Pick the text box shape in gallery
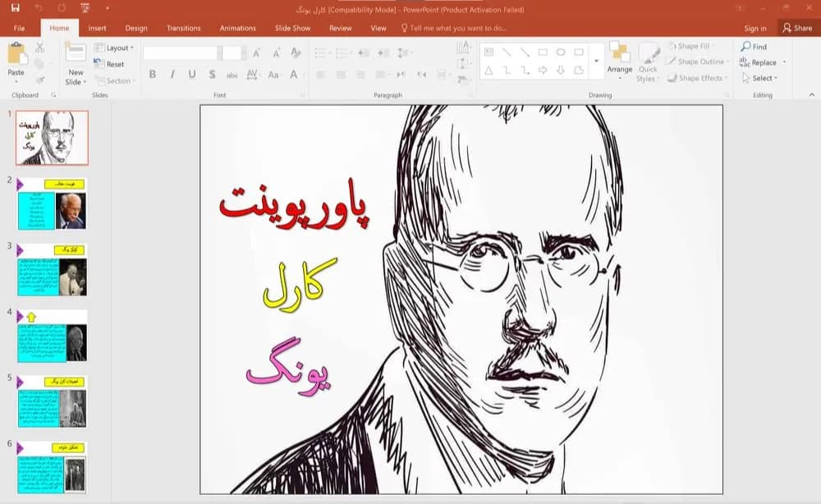 489,52
